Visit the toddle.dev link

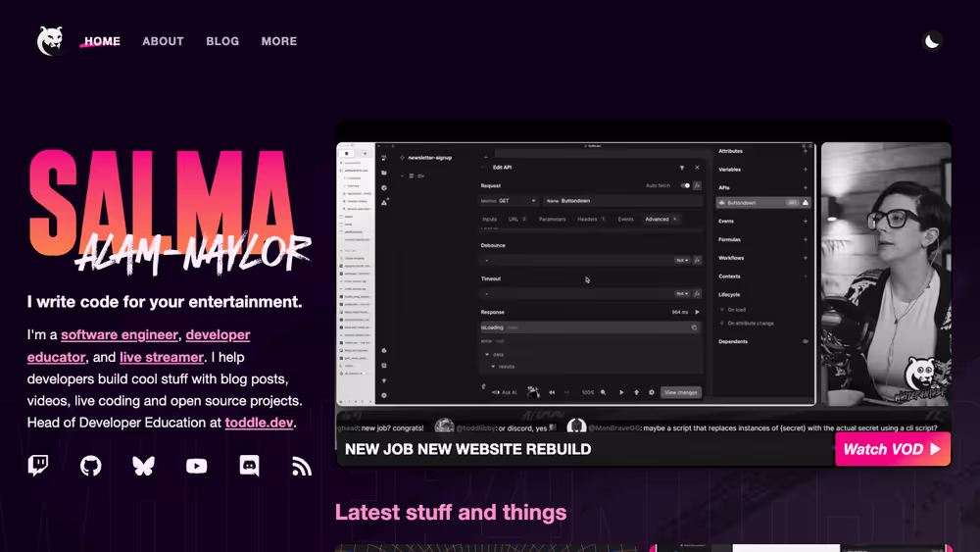pyautogui.click(x=259, y=423)
